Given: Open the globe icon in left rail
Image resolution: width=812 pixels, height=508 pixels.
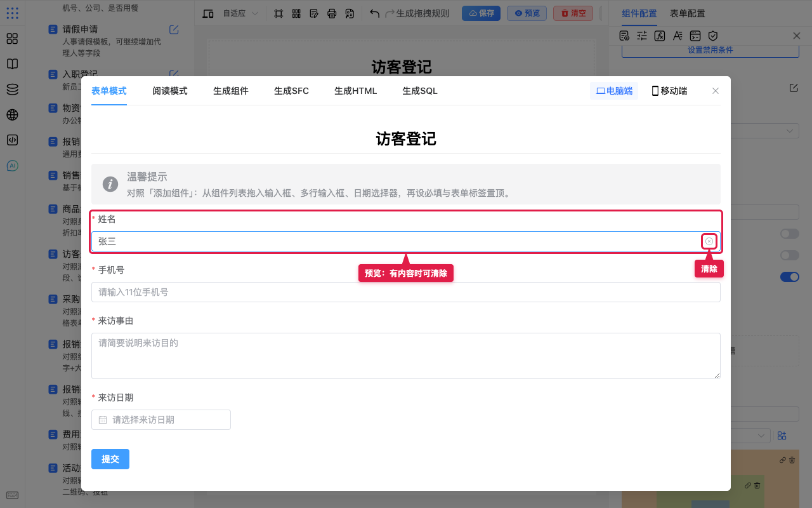Looking at the screenshot, I should tap(12, 115).
